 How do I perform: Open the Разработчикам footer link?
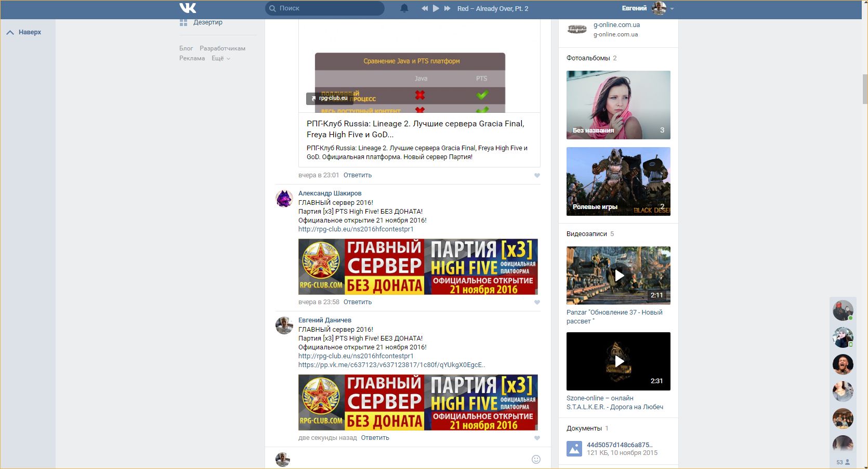point(222,48)
